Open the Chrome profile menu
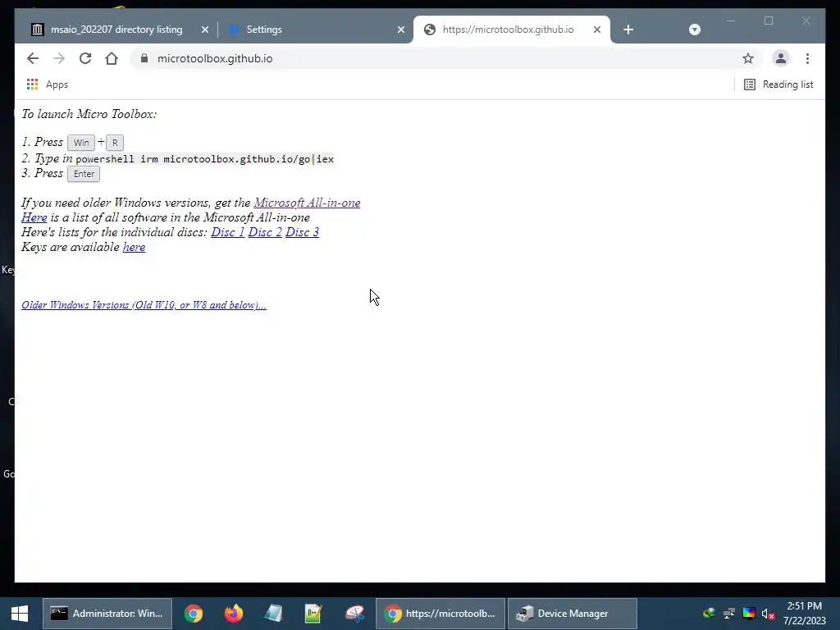 781,58
